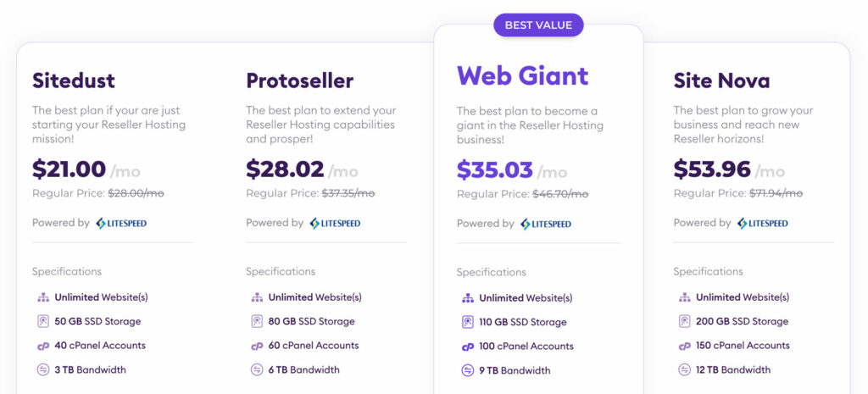Select the Site Nova plan heading
This screenshot has height=394, width=868.
[721, 80]
